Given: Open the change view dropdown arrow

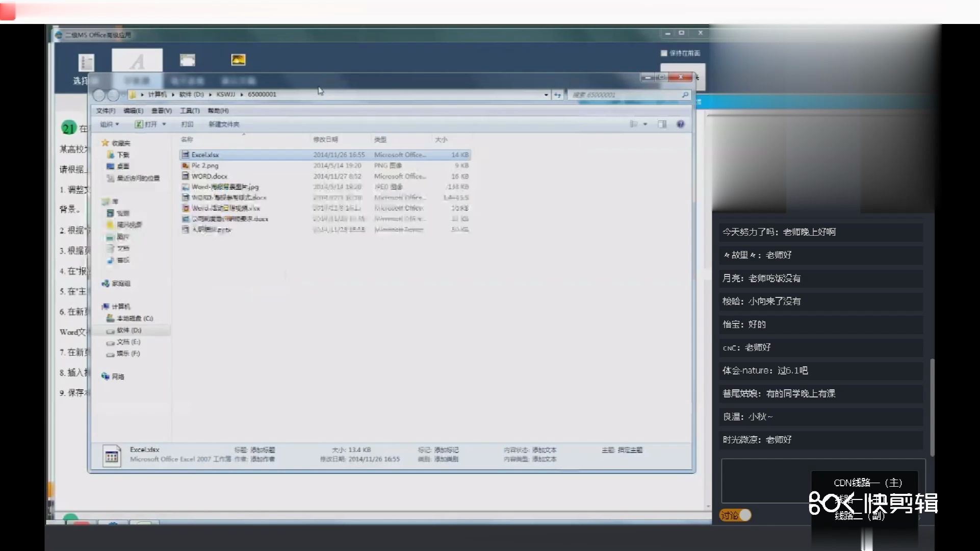Looking at the screenshot, I should [x=646, y=124].
